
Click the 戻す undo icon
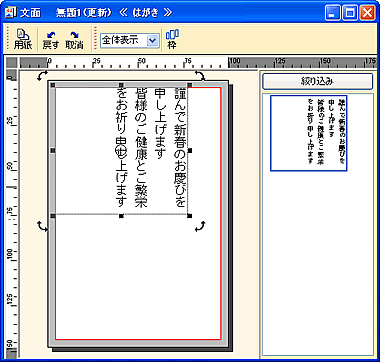[51, 39]
